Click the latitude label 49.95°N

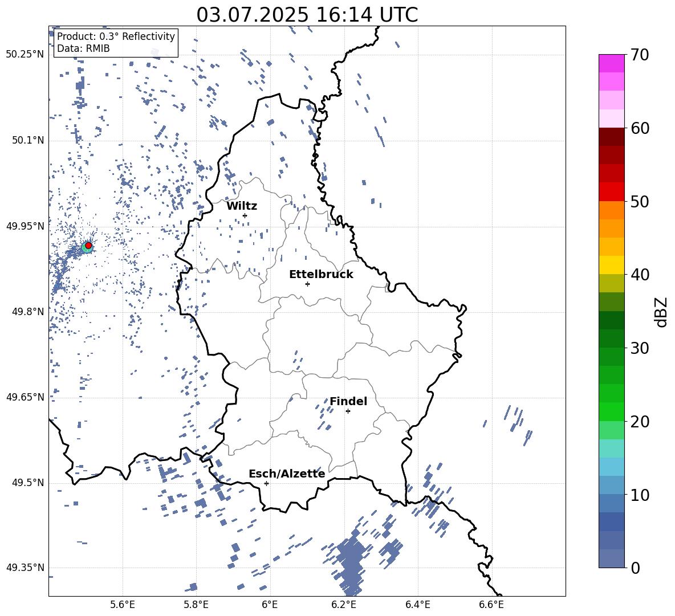click(x=25, y=226)
